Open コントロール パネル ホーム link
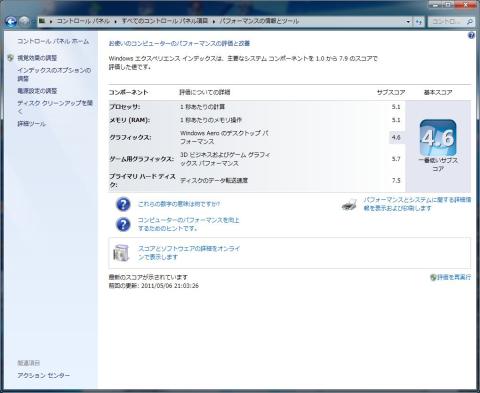The image size is (480, 393). pyautogui.click(x=53, y=41)
